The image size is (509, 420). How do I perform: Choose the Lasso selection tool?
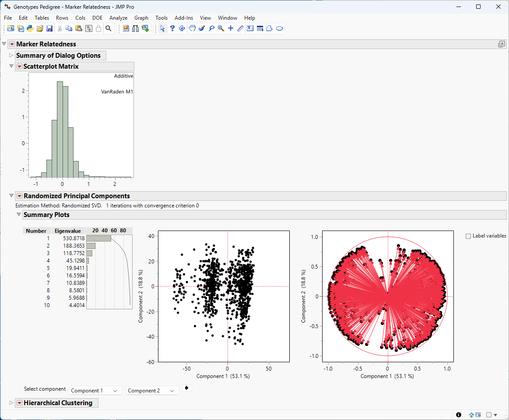tap(211, 28)
